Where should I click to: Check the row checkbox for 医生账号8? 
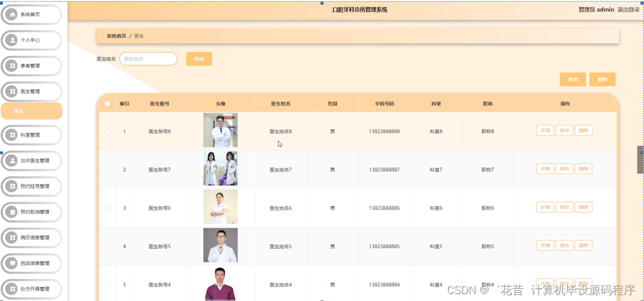pos(107,131)
